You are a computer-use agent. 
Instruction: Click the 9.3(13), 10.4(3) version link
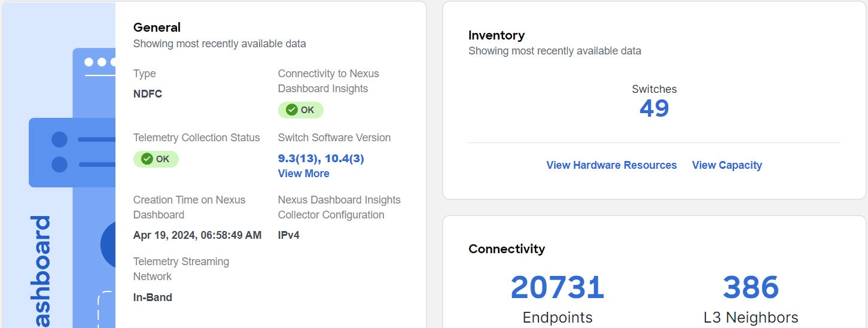click(x=321, y=159)
